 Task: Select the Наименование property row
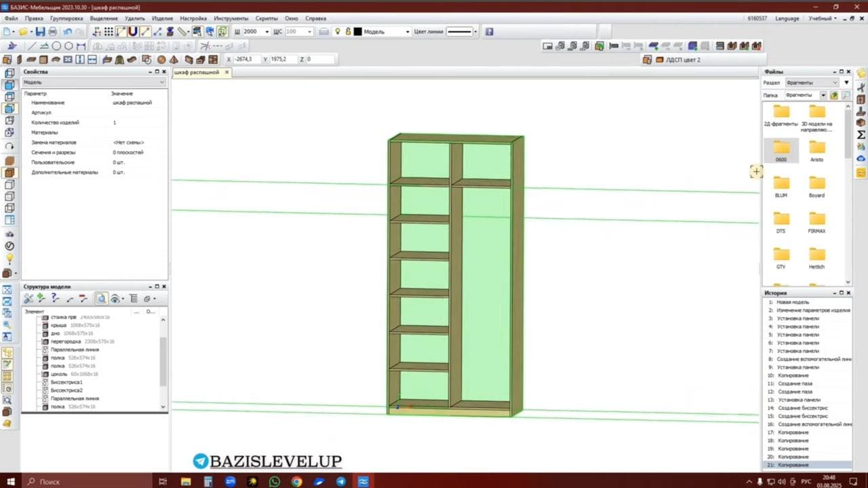click(x=94, y=102)
